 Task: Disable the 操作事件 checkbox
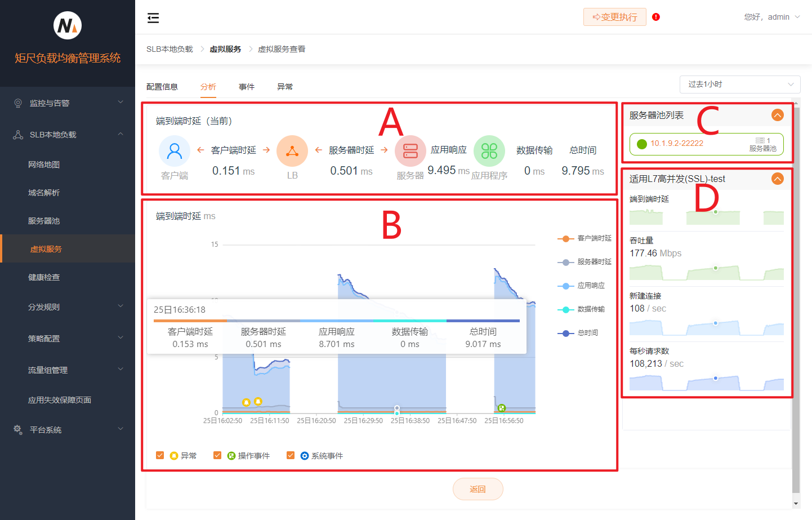click(217, 455)
